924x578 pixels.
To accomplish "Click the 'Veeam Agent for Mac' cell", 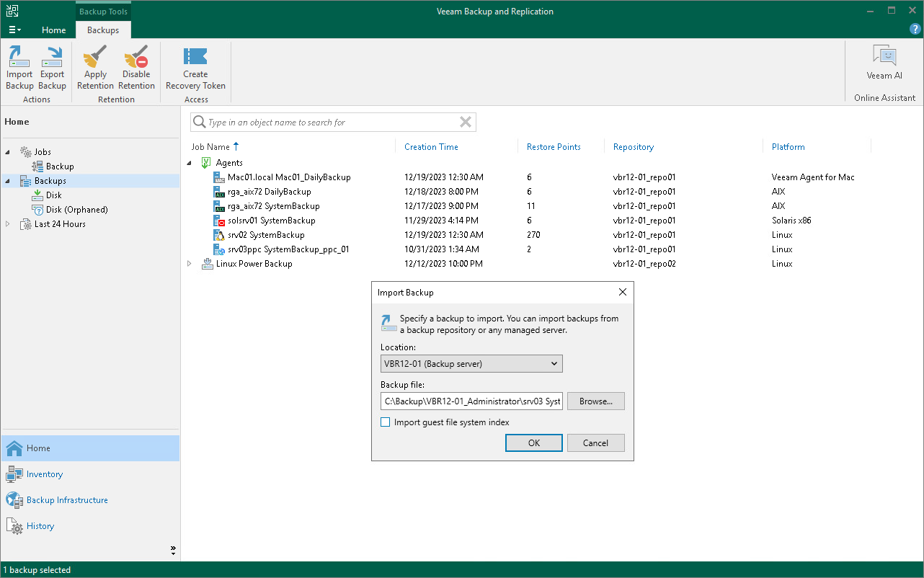I will (813, 177).
